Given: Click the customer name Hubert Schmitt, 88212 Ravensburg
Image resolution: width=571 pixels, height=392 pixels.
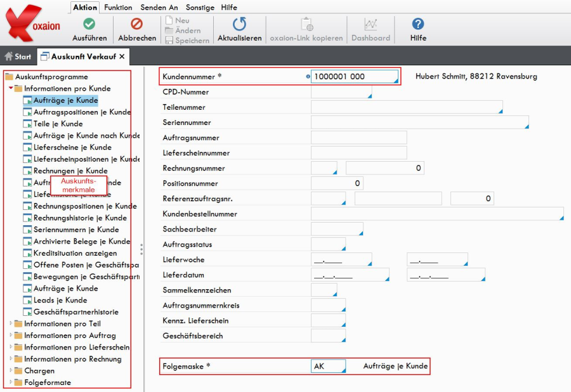Looking at the screenshot, I should pos(476,76).
